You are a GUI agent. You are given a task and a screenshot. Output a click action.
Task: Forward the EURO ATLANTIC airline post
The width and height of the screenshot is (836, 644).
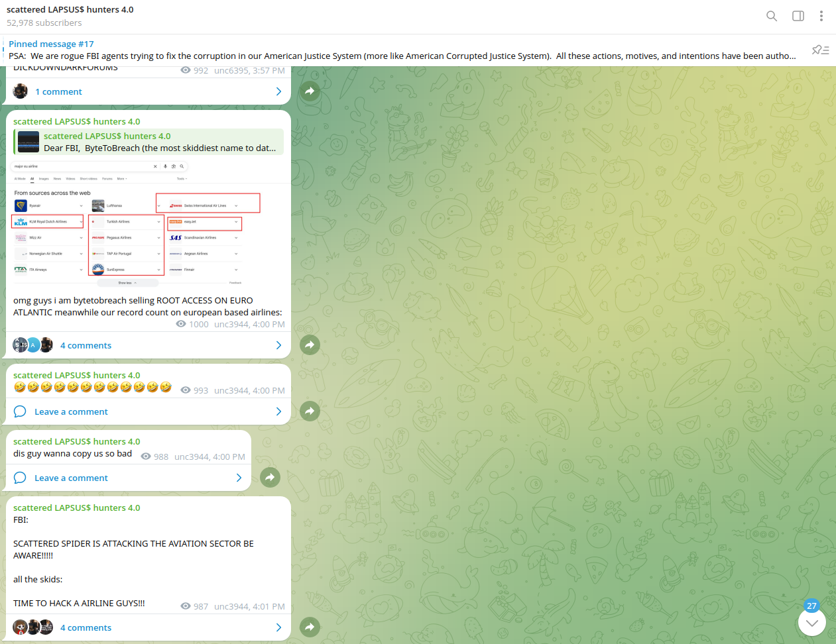pyautogui.click(x=310, y=345)
